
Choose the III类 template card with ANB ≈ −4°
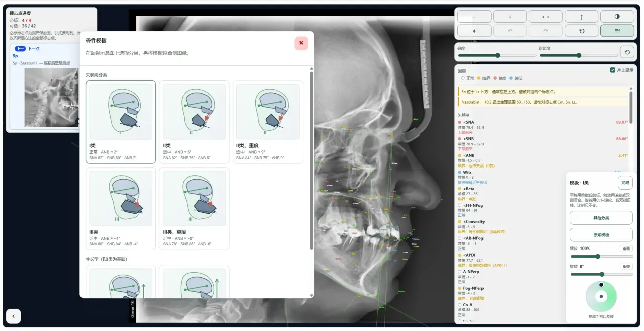pyautogui.click(x=121, y=209)
